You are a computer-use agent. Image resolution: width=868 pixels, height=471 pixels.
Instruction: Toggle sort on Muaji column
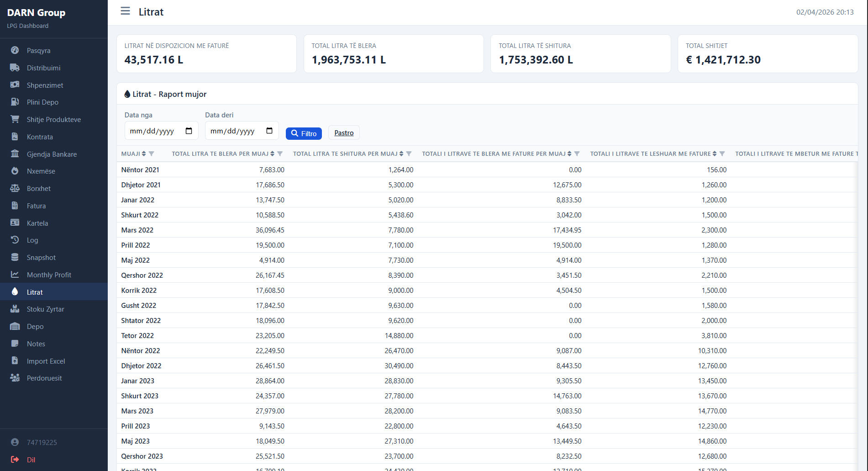click(144, 154)
